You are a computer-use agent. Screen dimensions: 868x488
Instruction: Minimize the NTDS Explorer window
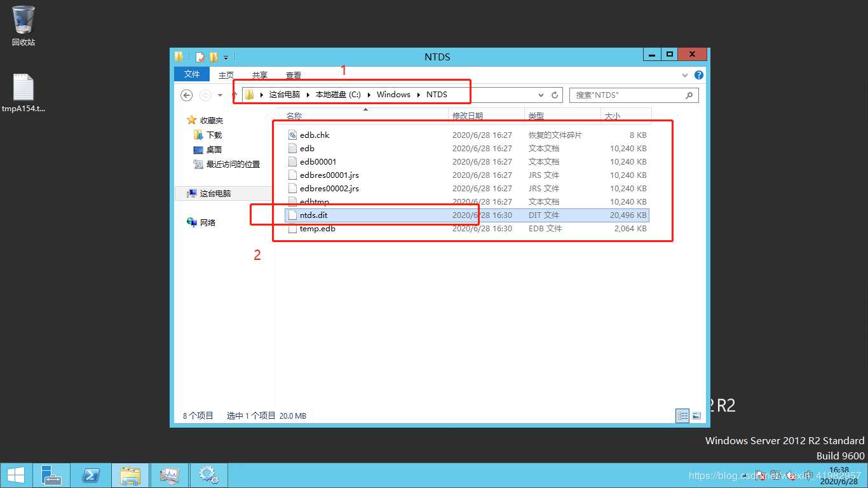tap(652, 55)
